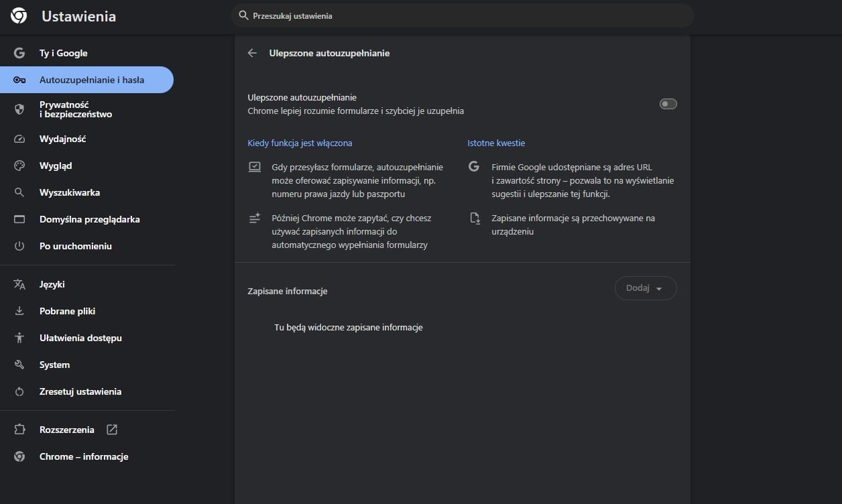Open the Dodaj dropdown
Viewport: 842px width, 504px height.
[x=645, y=288]
